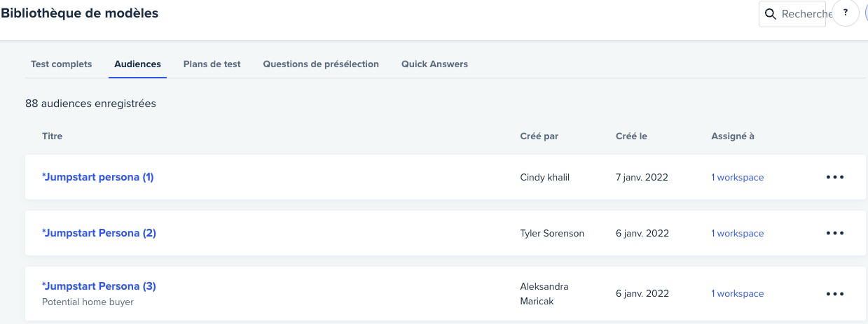Go to the Plans de test tab
Viewport: 868px width, 324px height.
click(212, 64)
